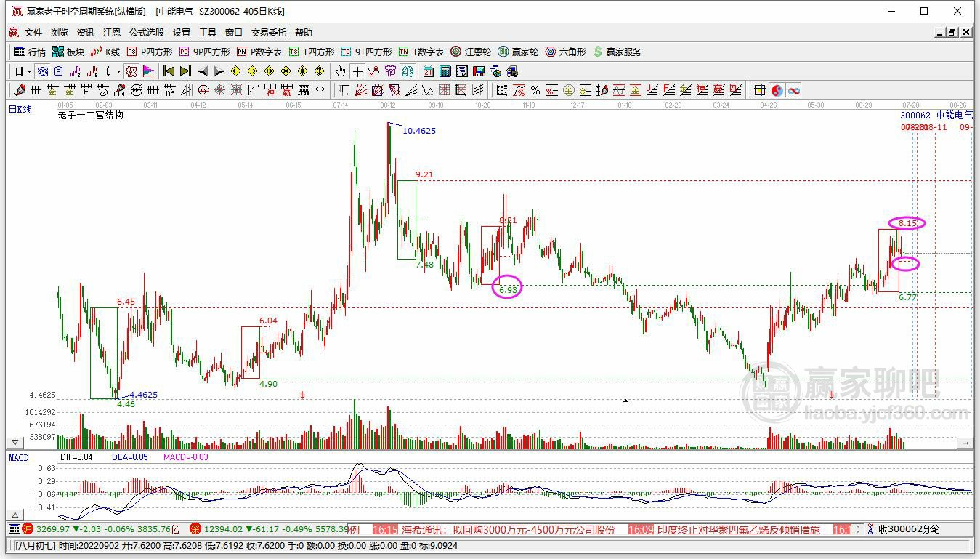Launch the 江恩轮 Gann wheel
Viewport: 980px width, 559px height.
[471, 52]
